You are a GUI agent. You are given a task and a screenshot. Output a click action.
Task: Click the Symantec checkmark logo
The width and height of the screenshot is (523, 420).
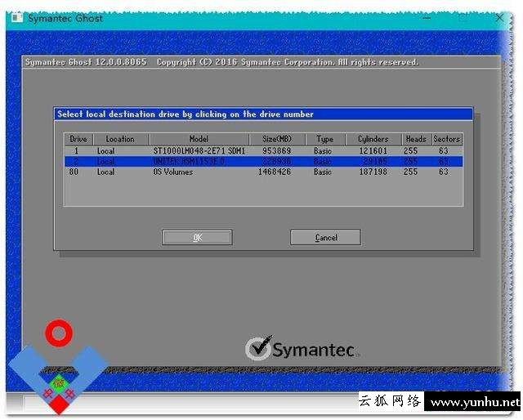(260, 348)
